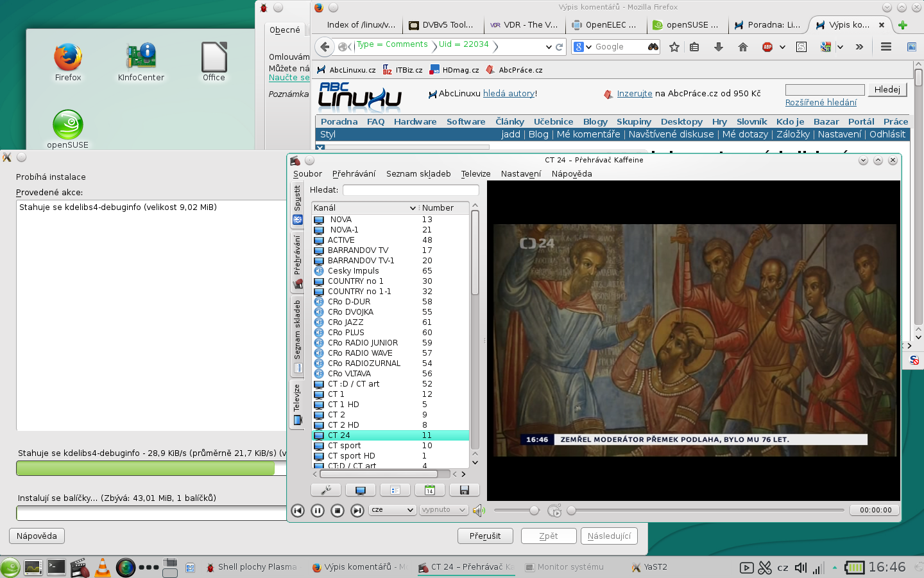Open Rozšířené hledání link
Image resolution: width=924 pixels, height=578 pixels.
pos(821,103)
